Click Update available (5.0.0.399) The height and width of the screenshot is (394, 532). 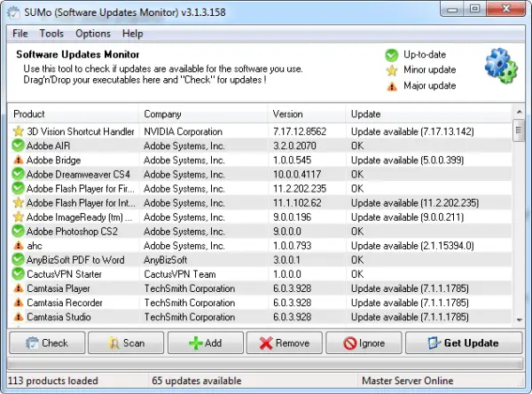407,160
